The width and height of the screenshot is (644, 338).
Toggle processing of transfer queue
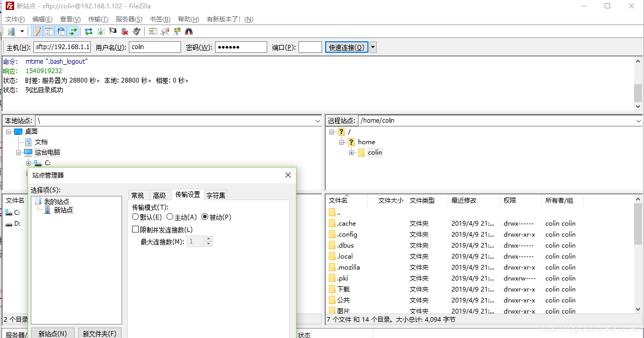[101, 31]
